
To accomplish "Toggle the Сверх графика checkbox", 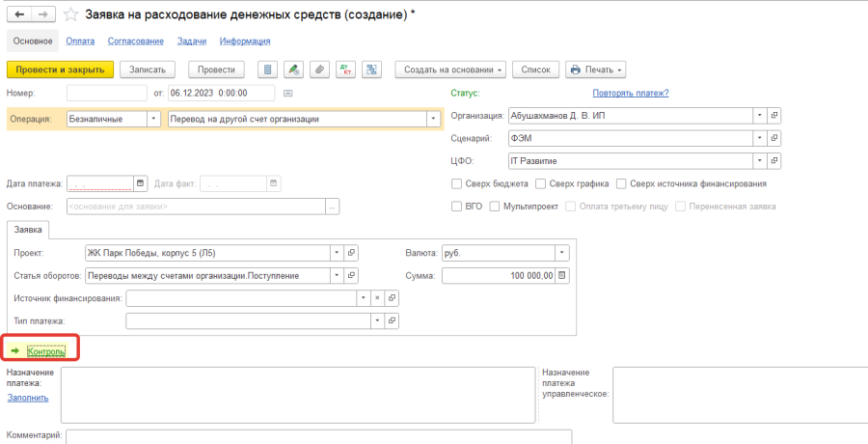I will (540, 183).
